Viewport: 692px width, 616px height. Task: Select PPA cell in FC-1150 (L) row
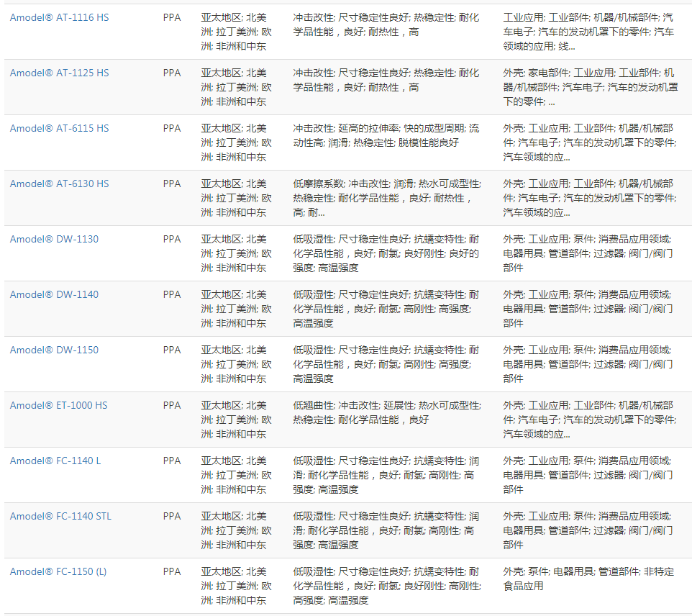tap(172, 572)
